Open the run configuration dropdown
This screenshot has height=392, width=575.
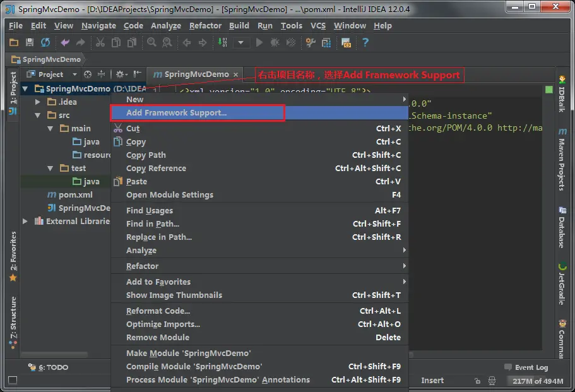point(240,42)
